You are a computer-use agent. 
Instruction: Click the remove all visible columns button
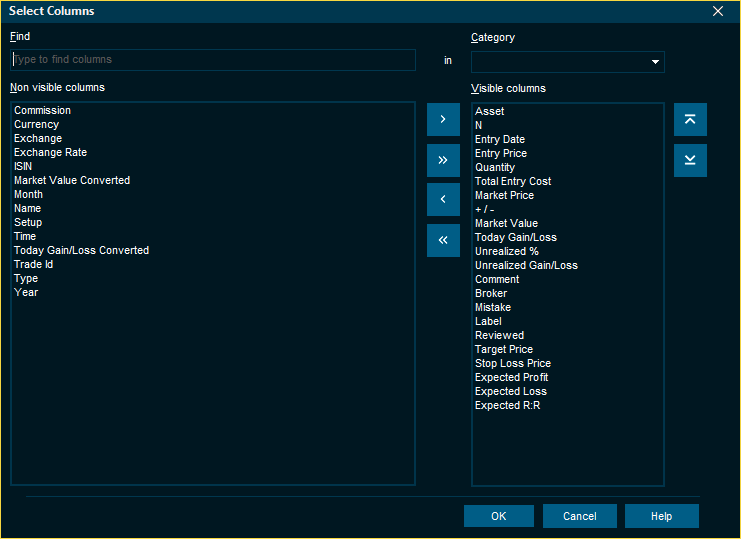click(x=443, y=241)
